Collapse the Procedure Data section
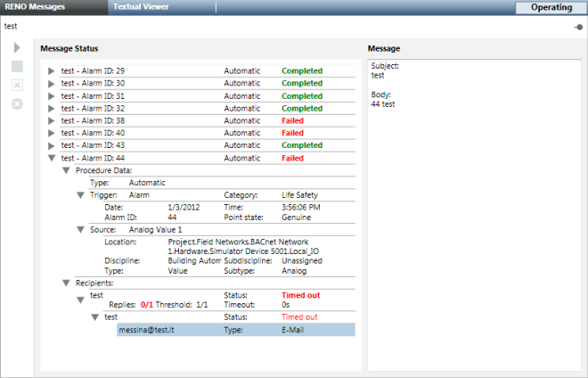588x378 pixels. (66, 170)
